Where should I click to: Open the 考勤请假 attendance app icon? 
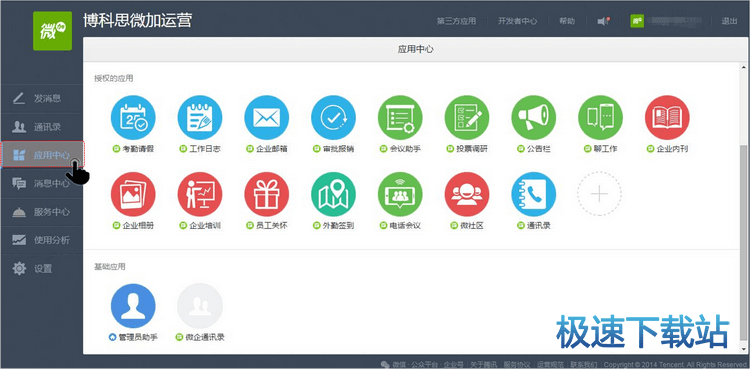(x=133, y=118)
